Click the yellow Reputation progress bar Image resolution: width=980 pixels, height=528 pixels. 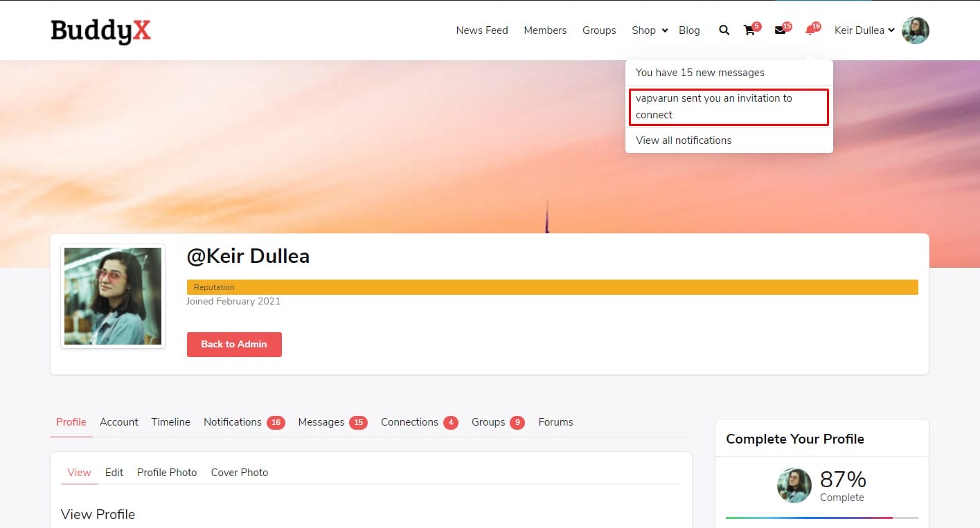coord(552,287)
